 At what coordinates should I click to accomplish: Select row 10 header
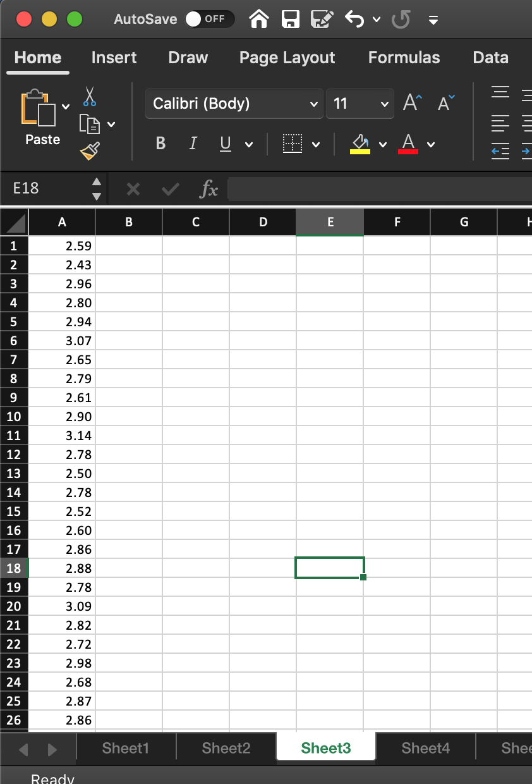tap(14, 417)
